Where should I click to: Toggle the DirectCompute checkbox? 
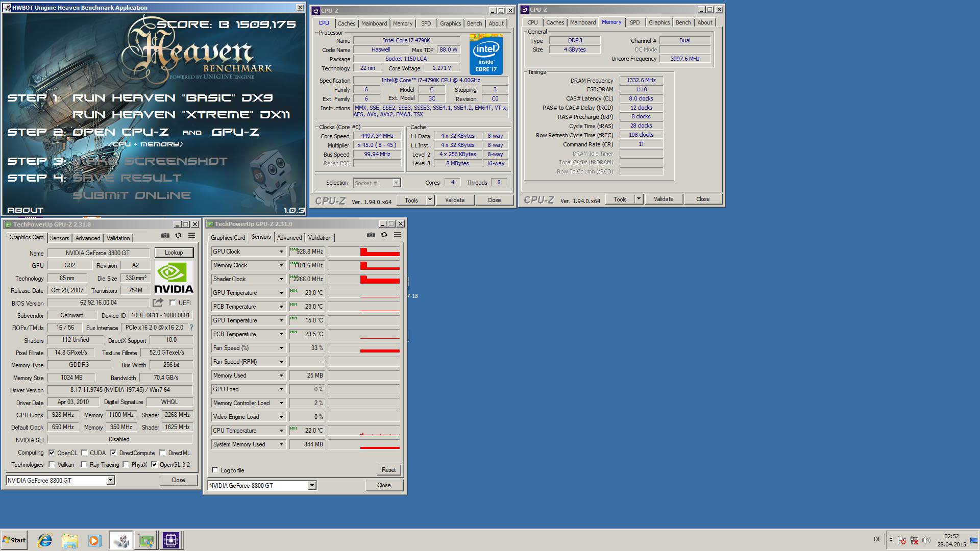point(113,453)
